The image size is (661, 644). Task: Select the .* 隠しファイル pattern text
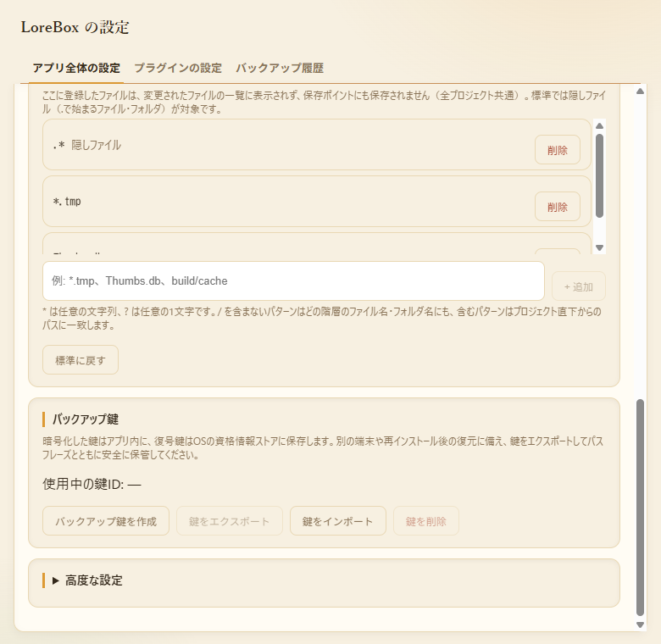point(86,145)
